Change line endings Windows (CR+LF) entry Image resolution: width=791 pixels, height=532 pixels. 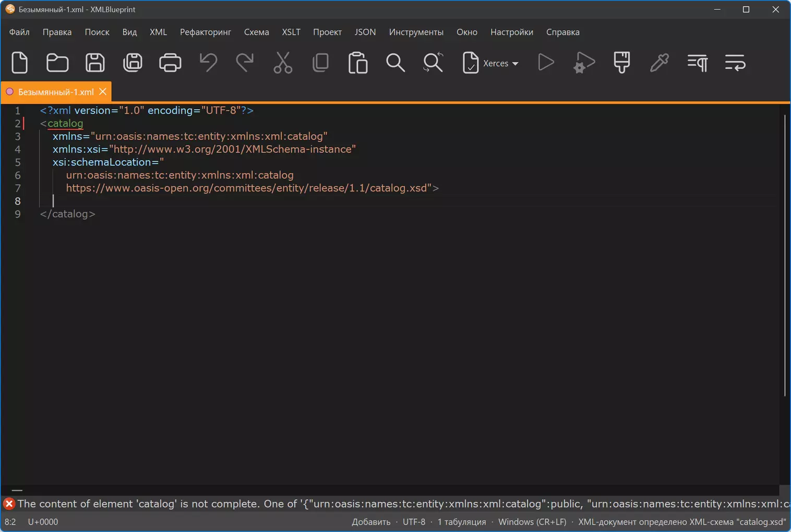pyautogui.click(x=532, y=522)
